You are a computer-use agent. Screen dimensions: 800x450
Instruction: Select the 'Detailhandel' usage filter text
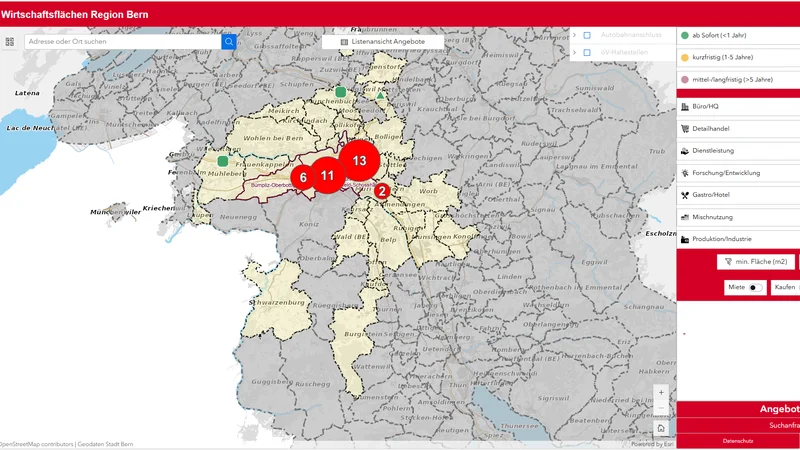pos(711,129)
